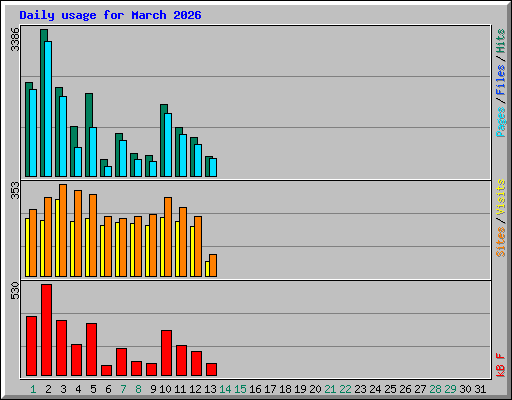Select the tallest dark green hits bar for day 2
512x400 pixels.
pos(42,103)
